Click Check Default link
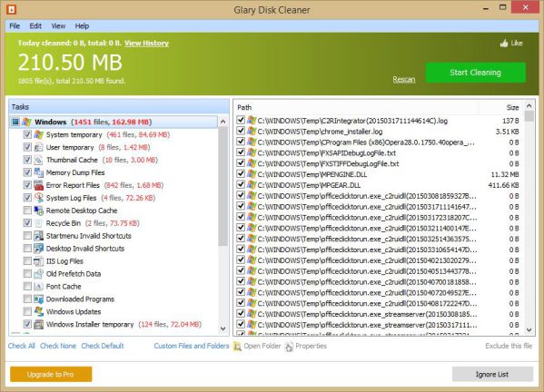 tap(103, 346)
